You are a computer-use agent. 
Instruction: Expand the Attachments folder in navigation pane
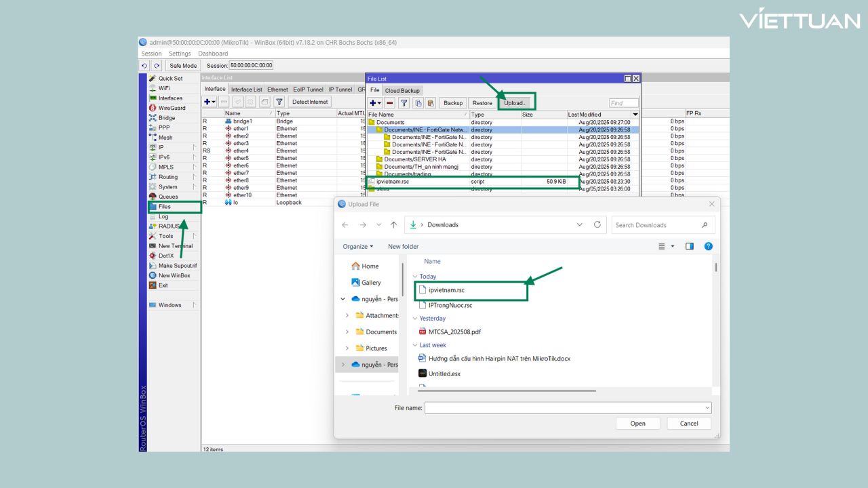click(x=347, y=316)
